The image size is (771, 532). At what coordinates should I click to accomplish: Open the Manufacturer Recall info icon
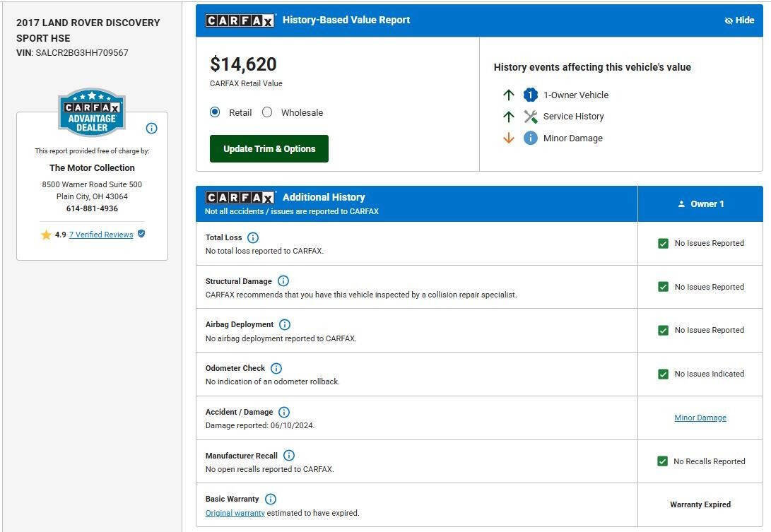(x=289, y=455)
